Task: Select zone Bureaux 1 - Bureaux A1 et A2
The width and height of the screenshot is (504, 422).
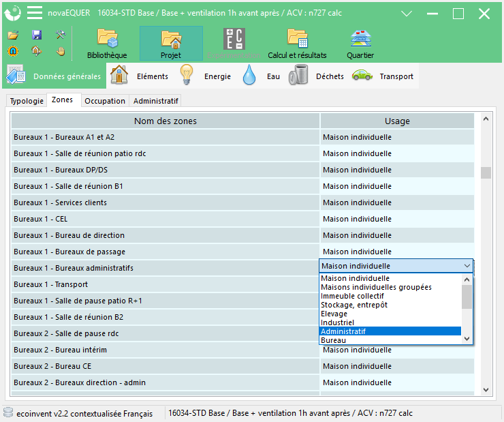Action: coord(166,137)
